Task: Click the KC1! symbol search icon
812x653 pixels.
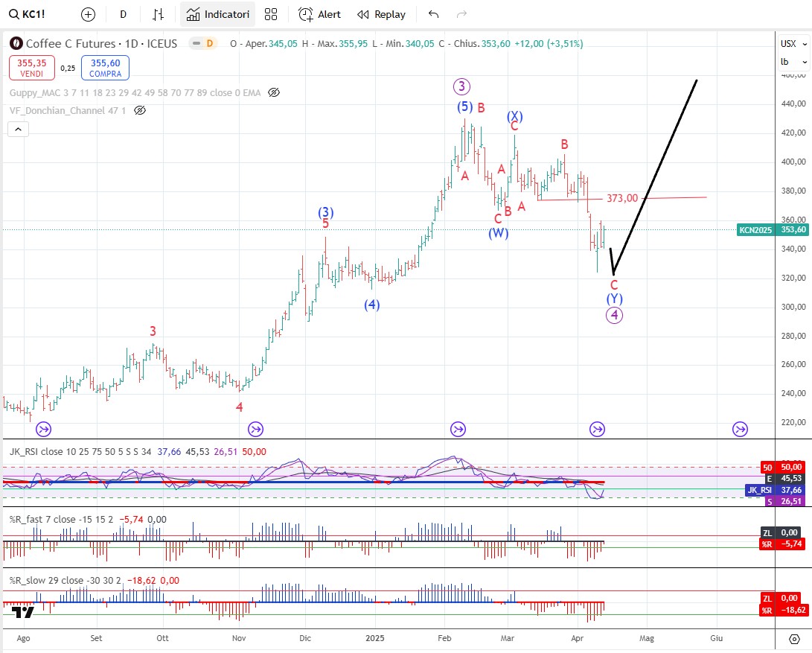Action: pos(13,14)
